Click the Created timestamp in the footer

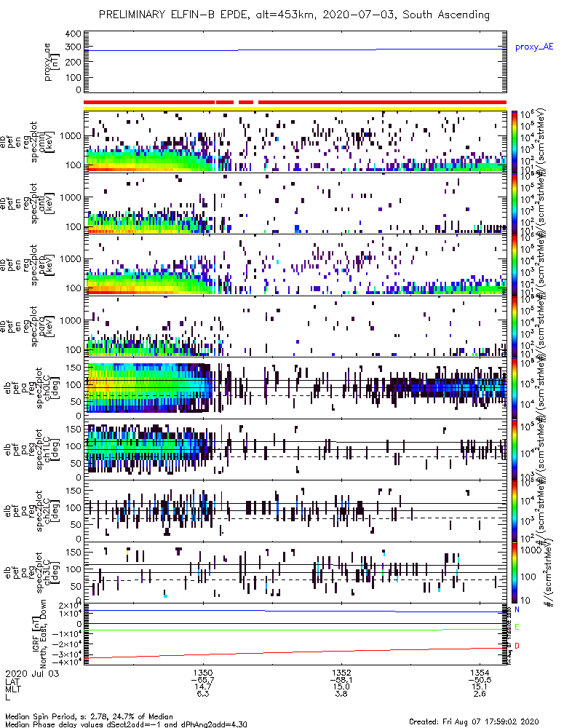[x=474, y=721]
